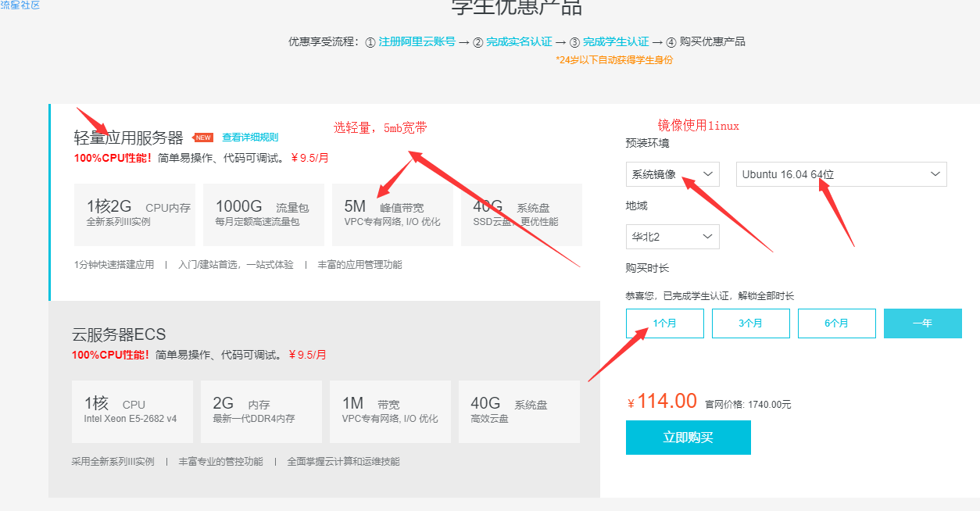The image size is (980, 511).
Task: Select the 一年 duration option
Action: point(923,323)
